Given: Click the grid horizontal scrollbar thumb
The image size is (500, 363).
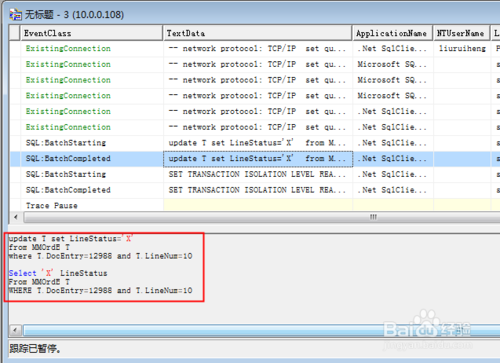Looking at the screenshot, I should (x=262, y=217).
